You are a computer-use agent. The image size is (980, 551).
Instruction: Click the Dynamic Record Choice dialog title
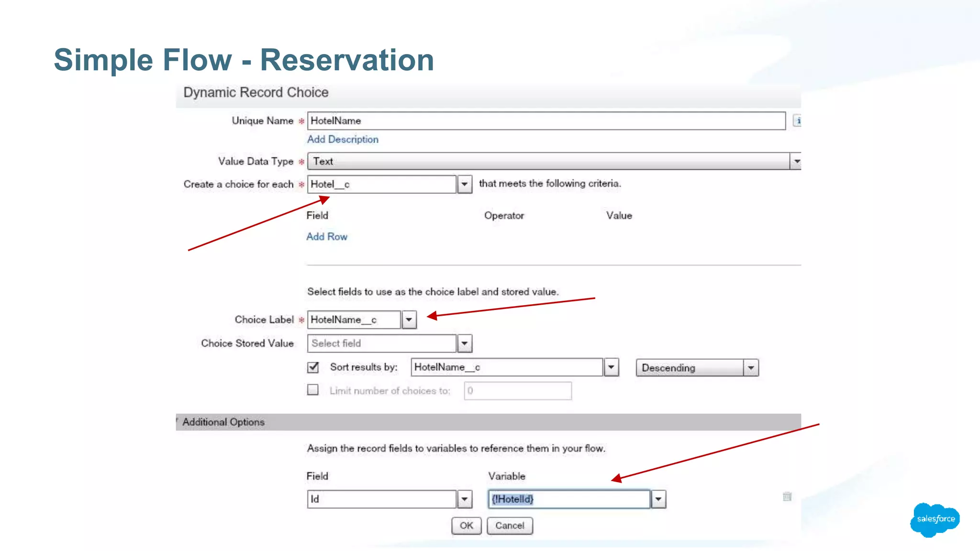coord(256,92)
